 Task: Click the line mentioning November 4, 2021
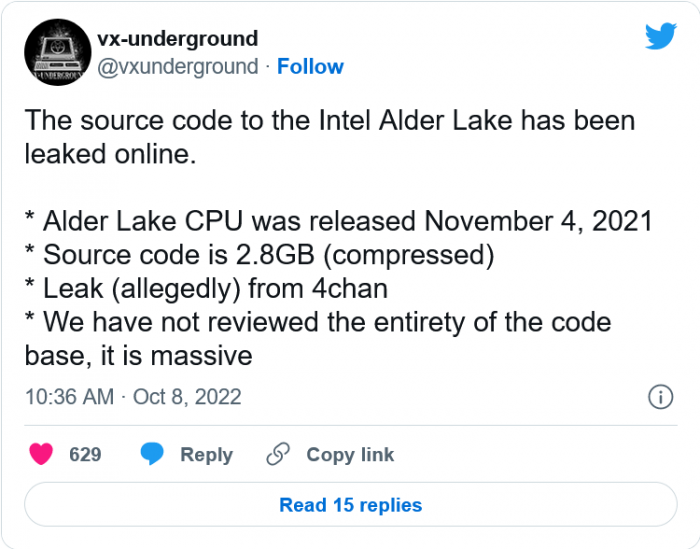click(338, 221)
